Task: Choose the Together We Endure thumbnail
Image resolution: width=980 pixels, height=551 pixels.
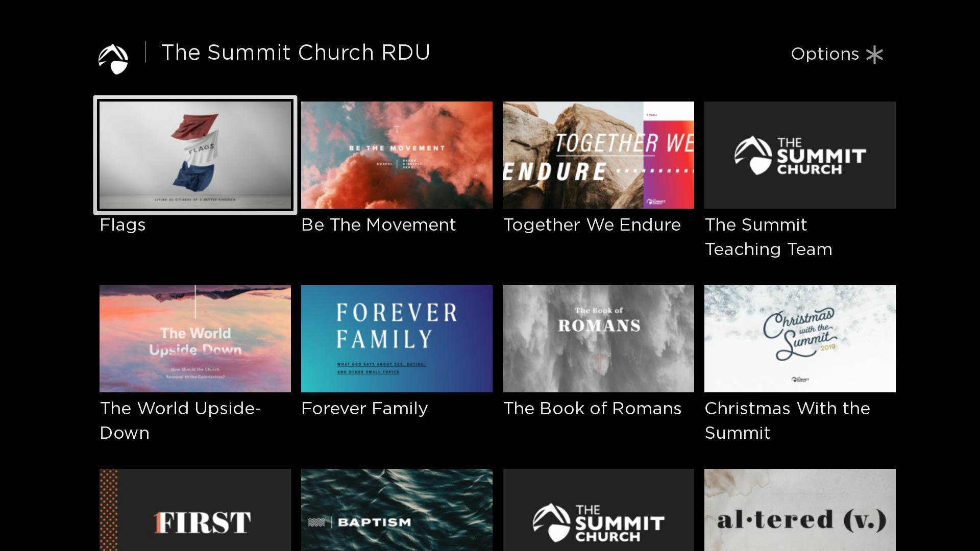Action: pos(598,155)
